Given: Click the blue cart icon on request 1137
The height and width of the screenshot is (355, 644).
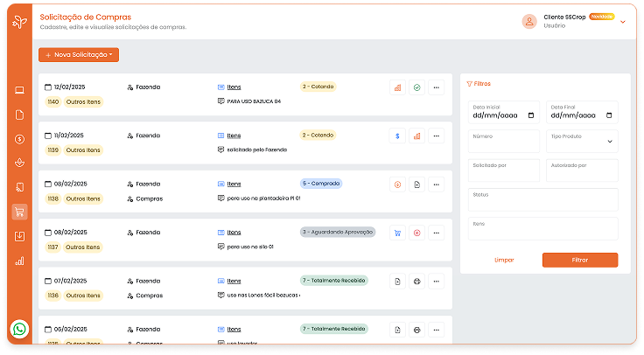Looking at the screenshot, I should pos(397,233).
